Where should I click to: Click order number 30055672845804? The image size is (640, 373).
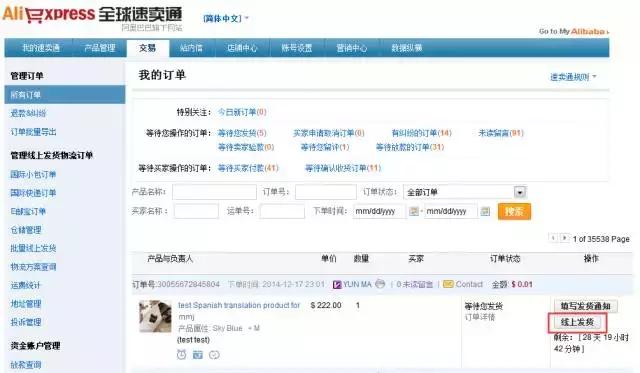point(188,284)
